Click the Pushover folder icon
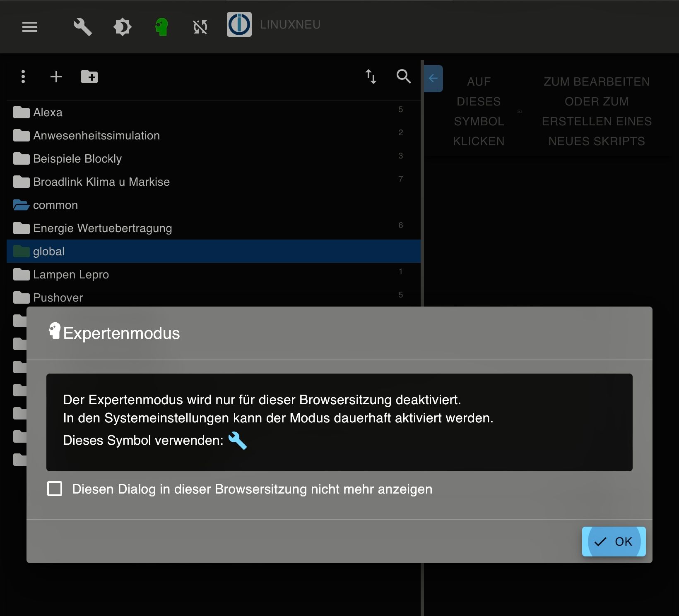The width and height of the screenshot is (679, 616). point(22,297)
